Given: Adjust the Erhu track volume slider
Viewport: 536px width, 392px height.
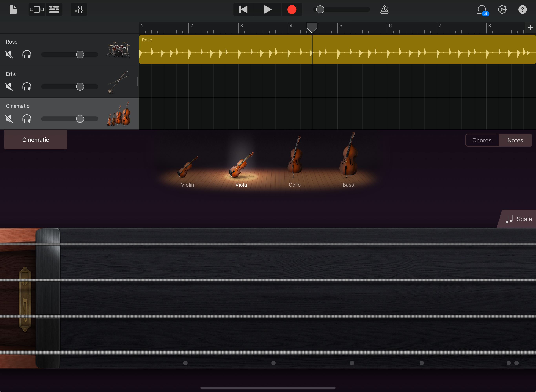Looking at the screenshot, I should click(80, 87).
